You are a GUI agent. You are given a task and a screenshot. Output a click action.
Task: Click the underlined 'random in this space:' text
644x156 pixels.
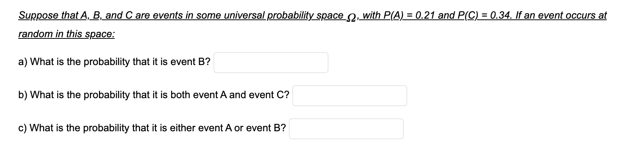pos(67,34)
